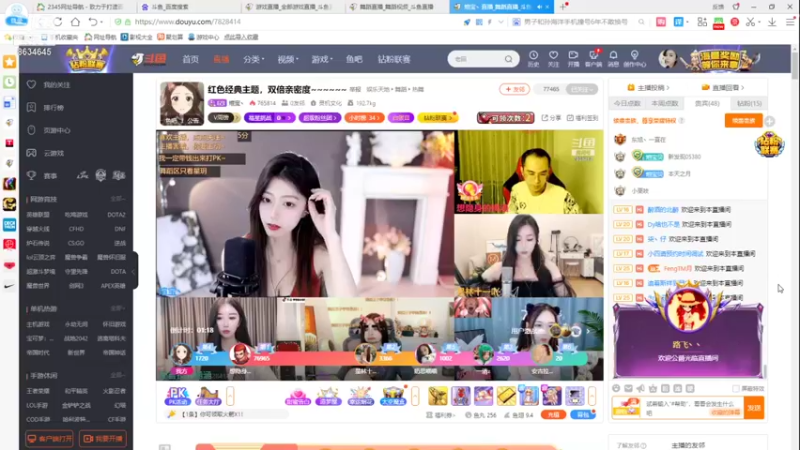
Task: Go to the browser home page icon
Action: pyautogui.click(x=75, y=22)
